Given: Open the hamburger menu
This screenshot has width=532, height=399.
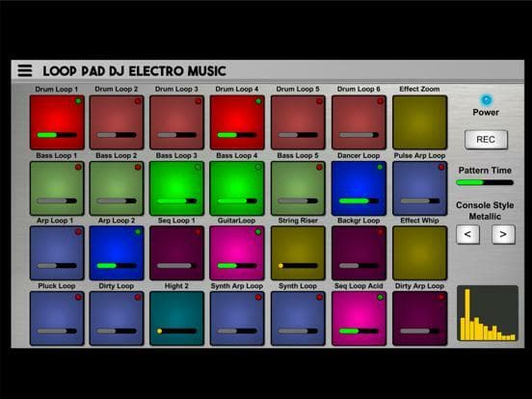Looking at the screenshot, I should tap(25, 70).
